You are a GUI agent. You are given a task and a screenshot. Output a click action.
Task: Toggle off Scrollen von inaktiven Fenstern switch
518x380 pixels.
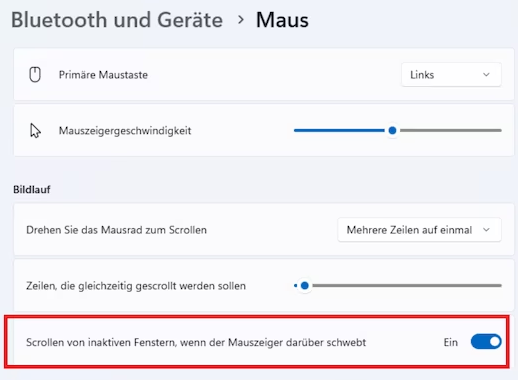486,342
